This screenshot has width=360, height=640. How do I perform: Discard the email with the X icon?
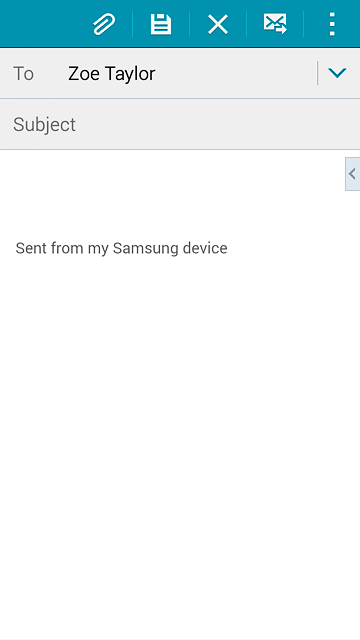coord(218,24)
